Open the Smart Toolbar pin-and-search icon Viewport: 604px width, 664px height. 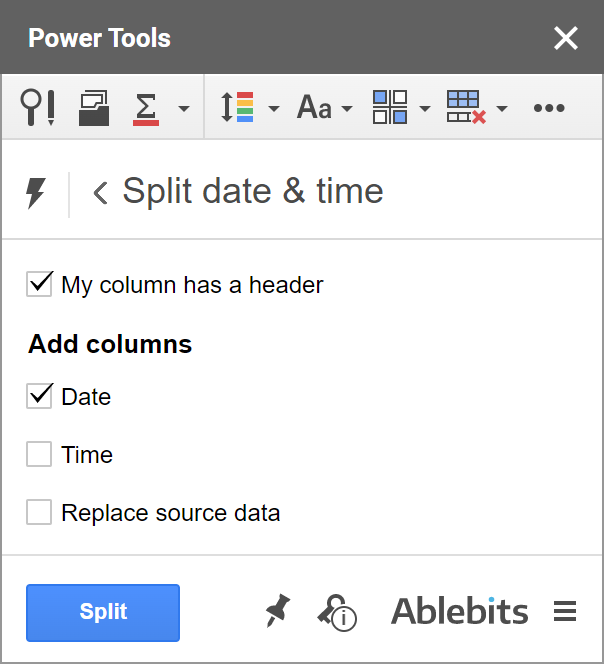38,107
